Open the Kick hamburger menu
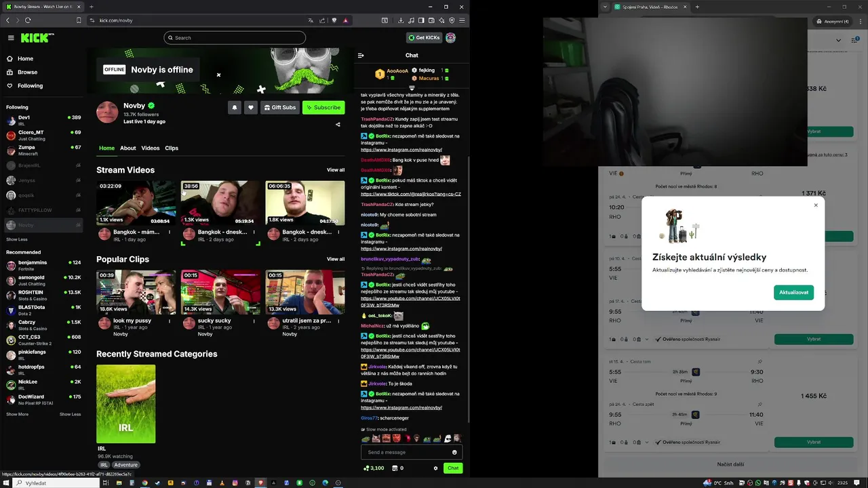868x488 pixels. (x=11, y=38)
